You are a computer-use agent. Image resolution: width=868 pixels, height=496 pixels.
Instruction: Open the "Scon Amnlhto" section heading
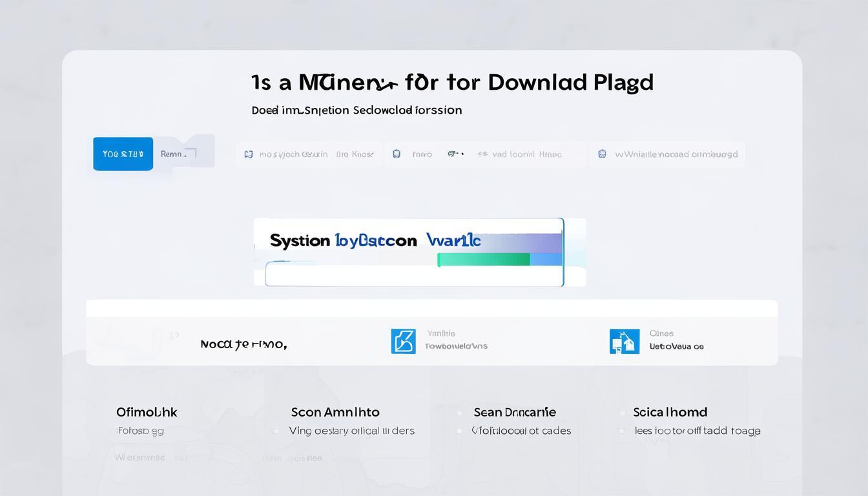[x=335, y=412]
